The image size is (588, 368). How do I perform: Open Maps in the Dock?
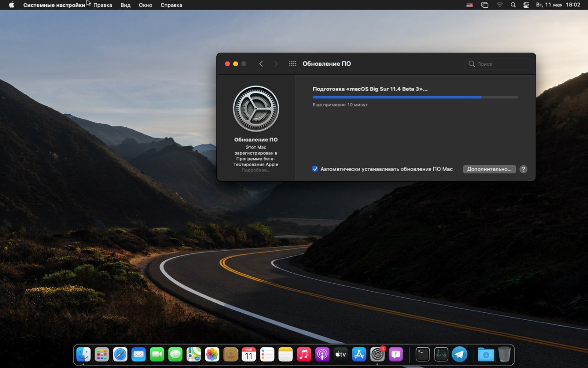click(193, 354)
